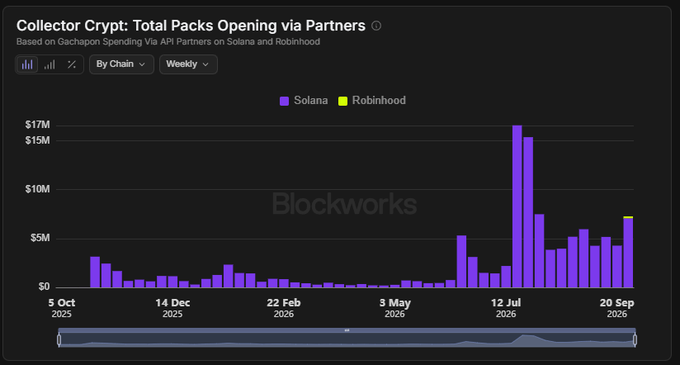Screen dimensions: 680x365
Task: Click the chart title text
Action: (191, 26)
